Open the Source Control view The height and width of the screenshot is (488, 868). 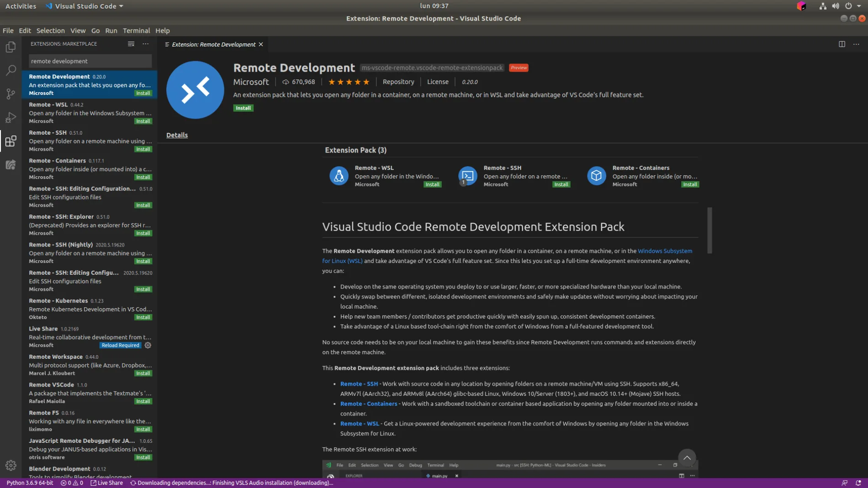11,94
